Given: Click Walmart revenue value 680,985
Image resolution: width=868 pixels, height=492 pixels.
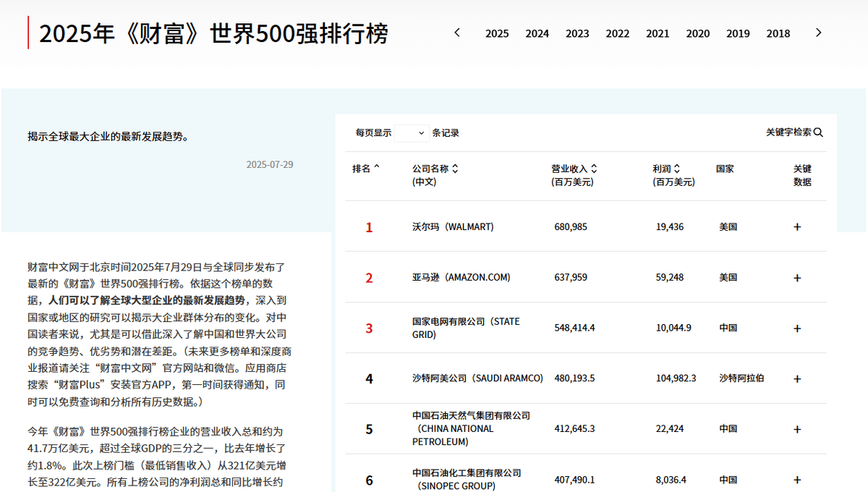Looking at the screenshot, I should tap(571, 226).
